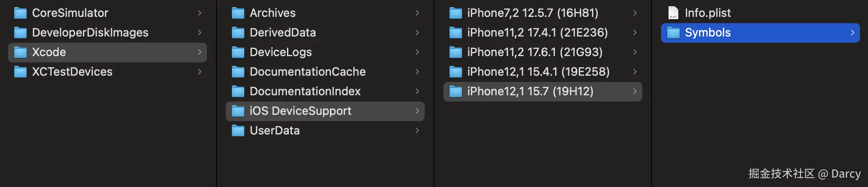Click the XCTestDevices folder icon
This screenshot has width=868, height=187.
[x=20, y=72]
